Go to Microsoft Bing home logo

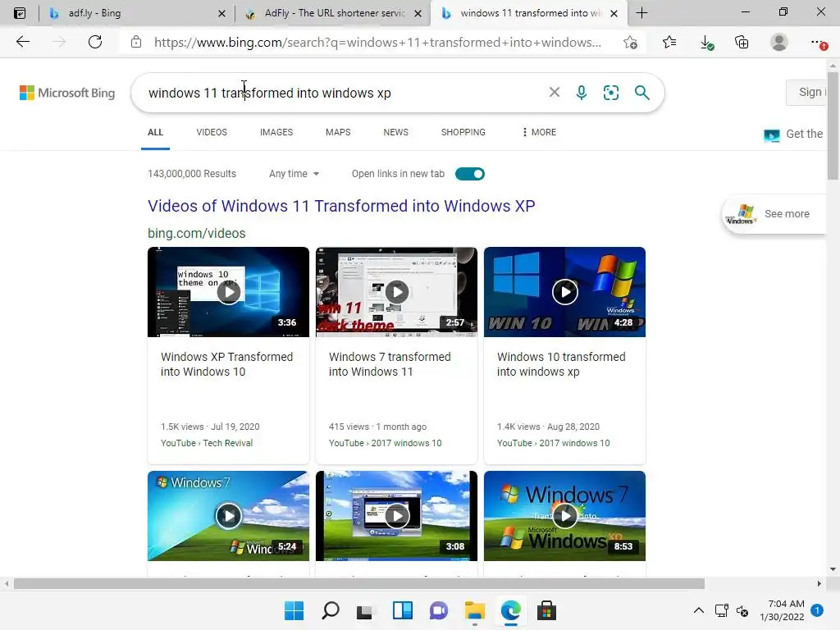67,93
